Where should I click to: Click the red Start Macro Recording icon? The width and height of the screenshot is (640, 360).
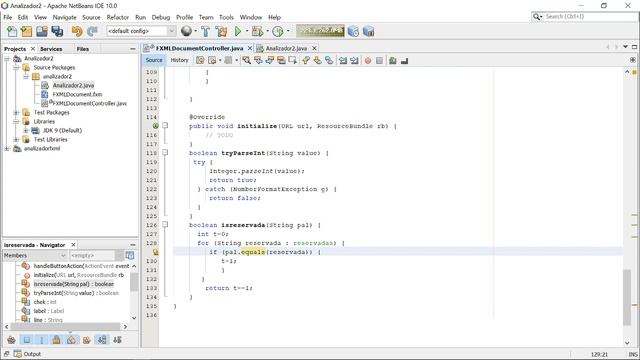(x=368, y=60)
